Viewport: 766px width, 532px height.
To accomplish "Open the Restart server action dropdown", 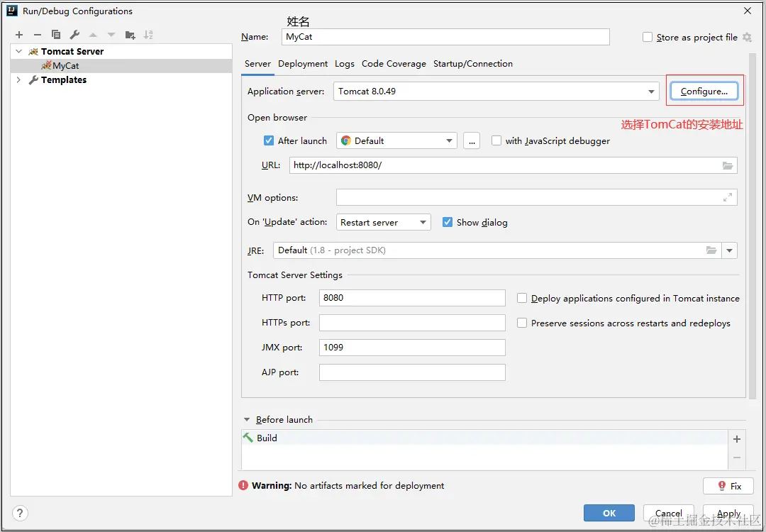I will [384, 222].
